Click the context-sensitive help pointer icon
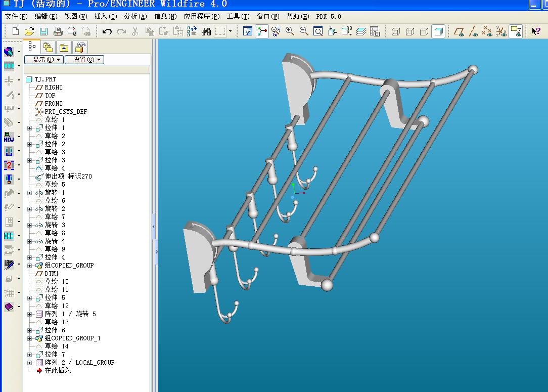This screenshot has height=392, width=548. point(536,31)
